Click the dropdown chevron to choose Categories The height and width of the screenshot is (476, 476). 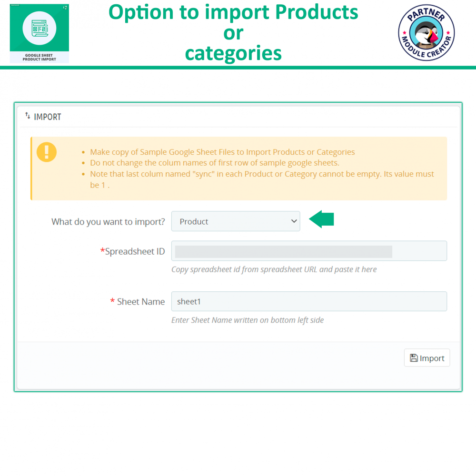293,221
